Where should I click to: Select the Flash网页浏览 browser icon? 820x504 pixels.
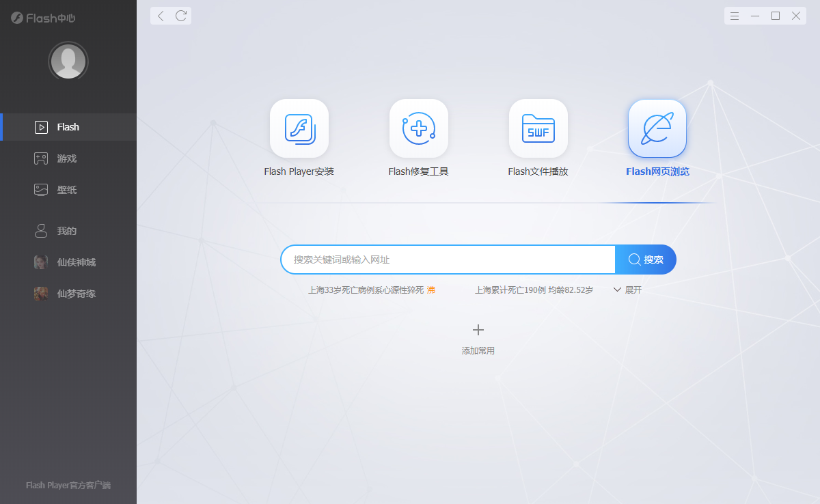tap(657, 128)
